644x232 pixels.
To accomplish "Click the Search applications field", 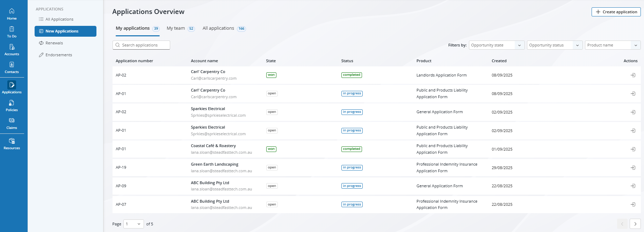I will click(141, 45).
